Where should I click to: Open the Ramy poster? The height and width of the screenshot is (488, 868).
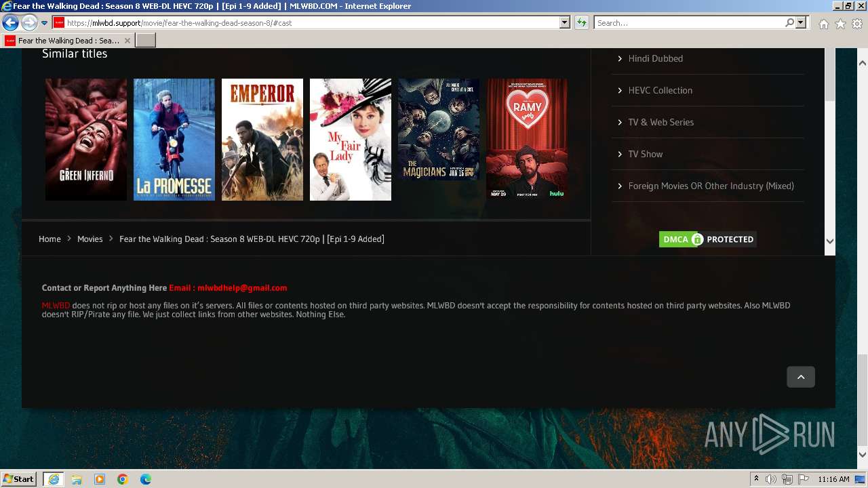[x=527, y=140]
